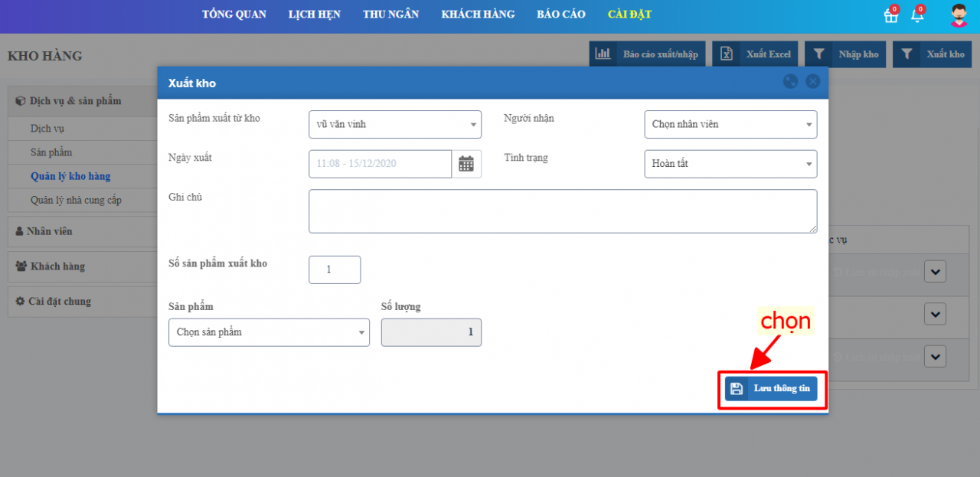Save with Lưu thông tin button

click(771, 389)
